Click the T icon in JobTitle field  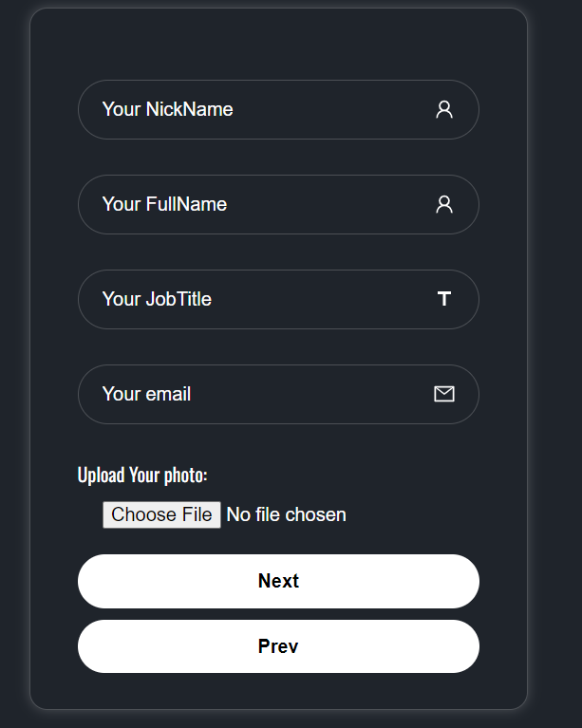click(444, 299)
